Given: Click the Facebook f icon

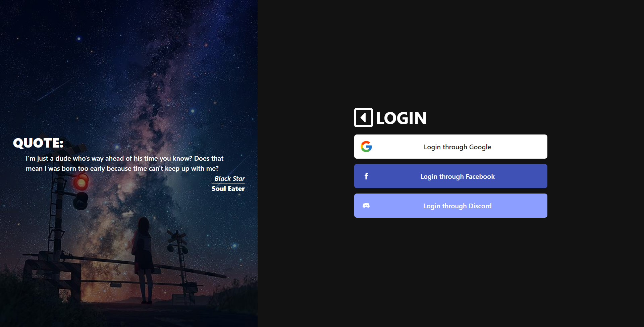Looking at the screenshot, I should pos(366,176).
